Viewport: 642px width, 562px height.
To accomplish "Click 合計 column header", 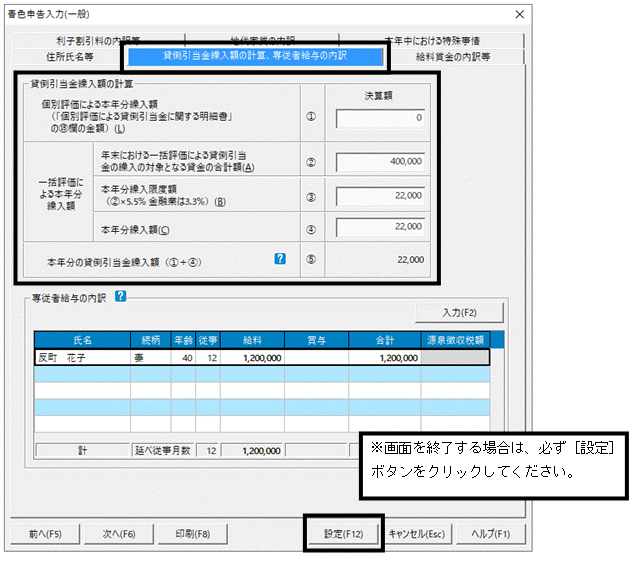I will click(x=385, y=340).
